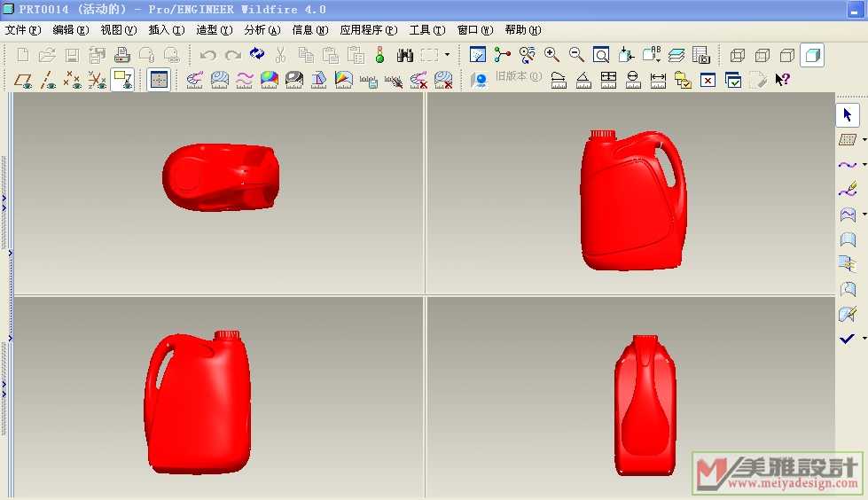
Task: Click the Saved Analysis icon
Action: 369,81
